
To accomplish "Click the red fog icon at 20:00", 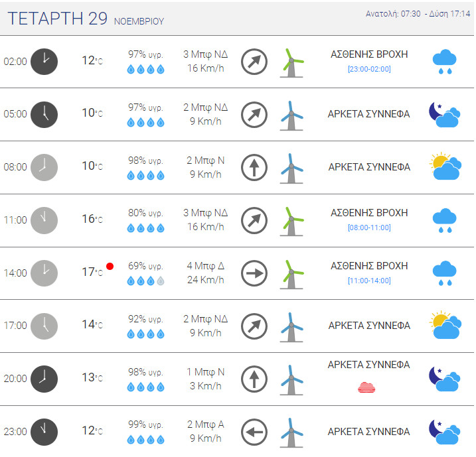I will click(368, 387).
